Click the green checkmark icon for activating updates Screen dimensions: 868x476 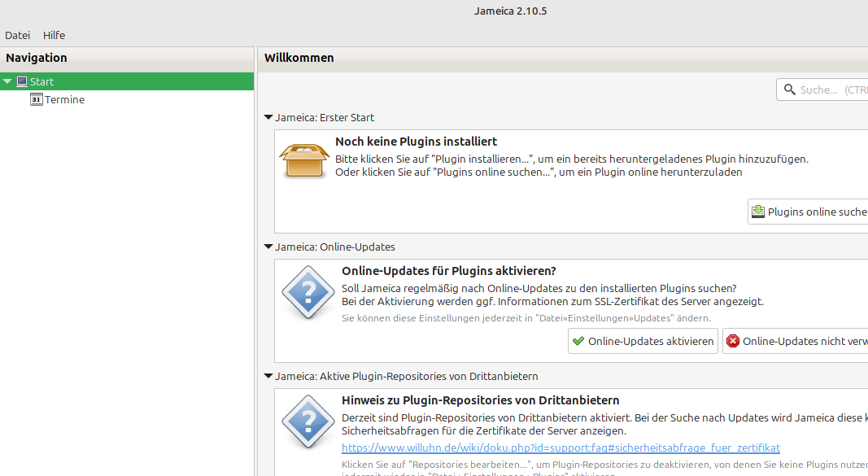(x=578, y=342)
